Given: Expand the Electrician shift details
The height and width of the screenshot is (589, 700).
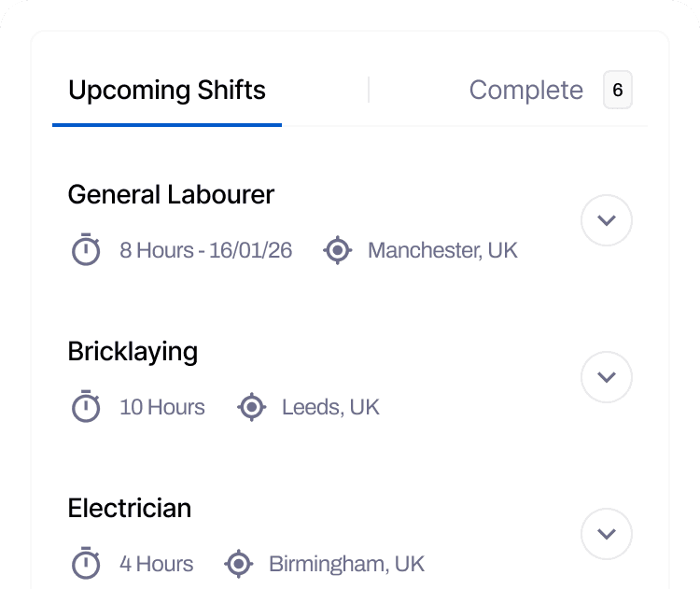Looking at the screenshot, I should (x=607, y=535).
